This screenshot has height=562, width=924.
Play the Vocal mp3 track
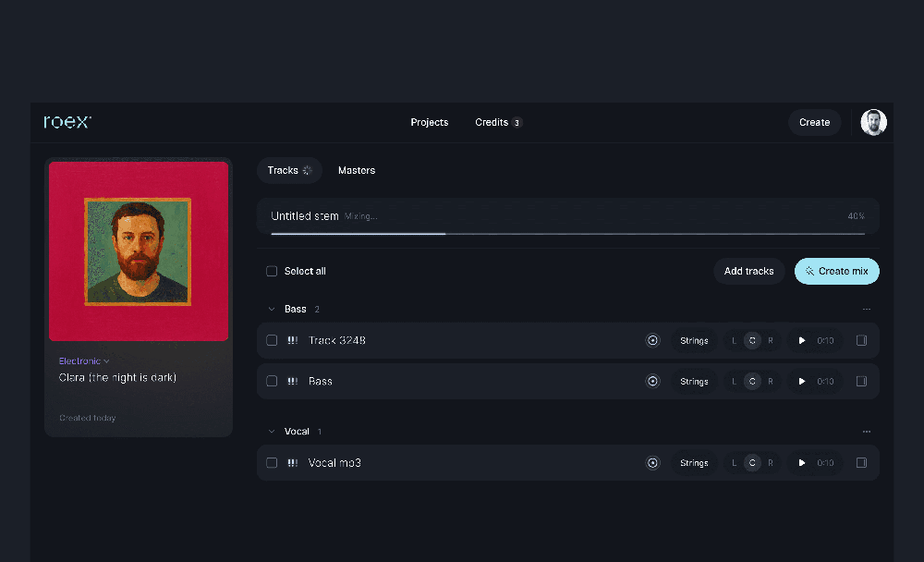tap(801, 463)
